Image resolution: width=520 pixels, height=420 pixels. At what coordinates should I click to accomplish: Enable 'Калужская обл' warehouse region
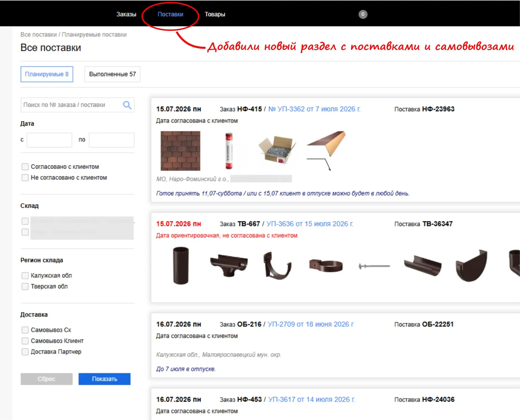click(25, 275)
